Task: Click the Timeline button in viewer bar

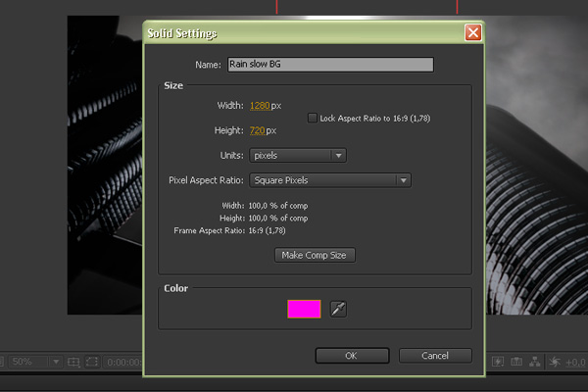Action: coord(516,362)
